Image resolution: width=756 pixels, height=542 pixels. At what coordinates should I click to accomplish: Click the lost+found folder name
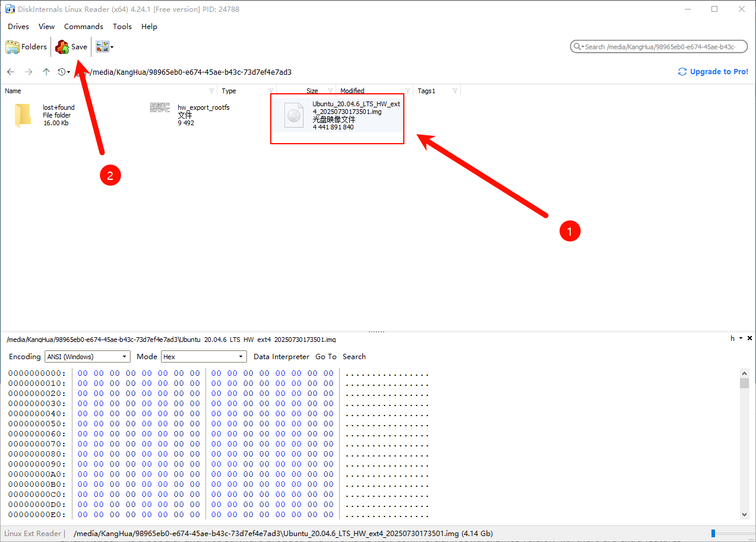[59, 107]
